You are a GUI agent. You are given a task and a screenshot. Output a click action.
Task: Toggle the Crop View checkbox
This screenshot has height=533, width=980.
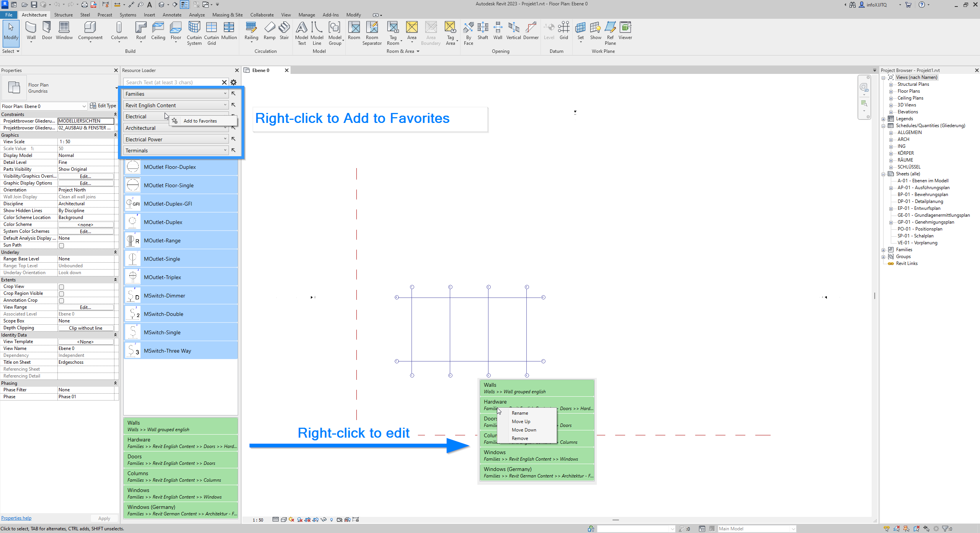61,287
